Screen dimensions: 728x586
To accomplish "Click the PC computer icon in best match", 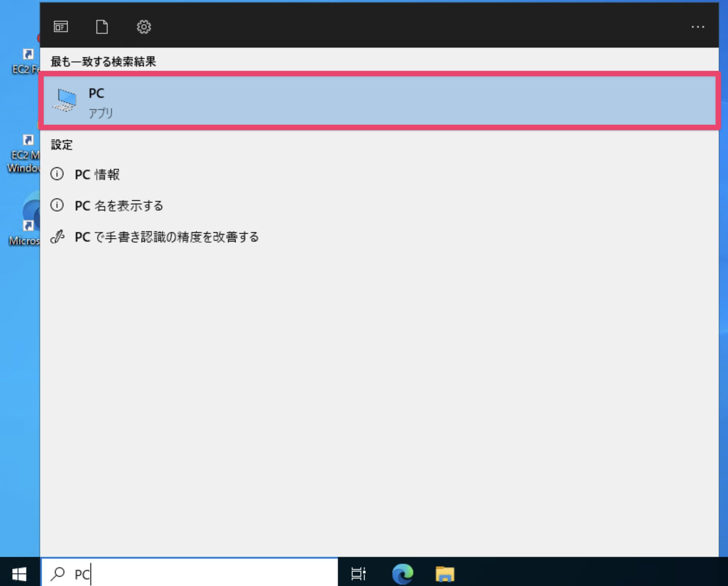I will tap(65, 100).
